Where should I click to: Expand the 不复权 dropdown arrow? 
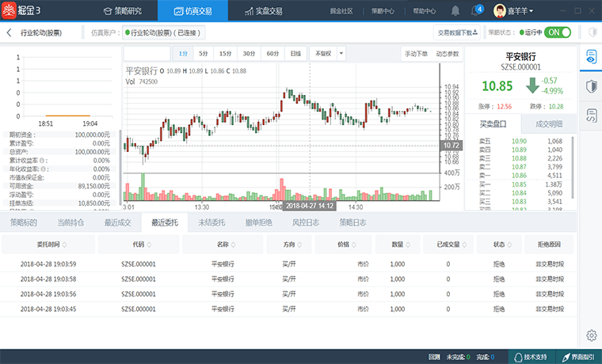pos(341,54)
